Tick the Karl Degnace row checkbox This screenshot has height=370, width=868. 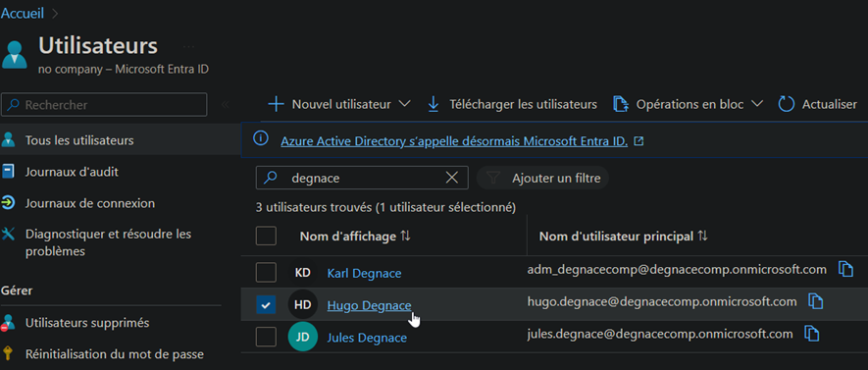pos(266,273)
